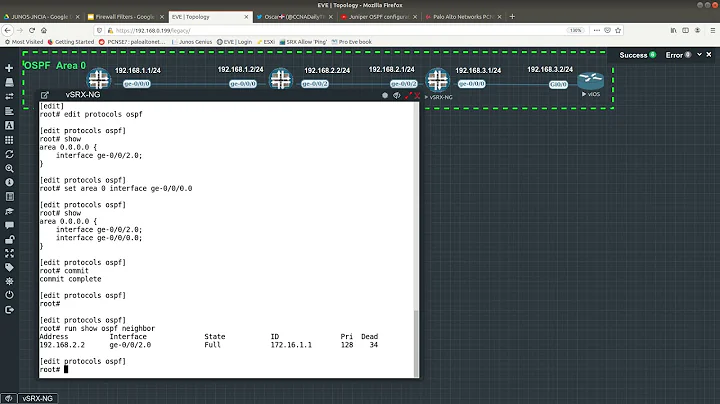
Task: Open the text objects 'A' icon
Action: point(9,125)
